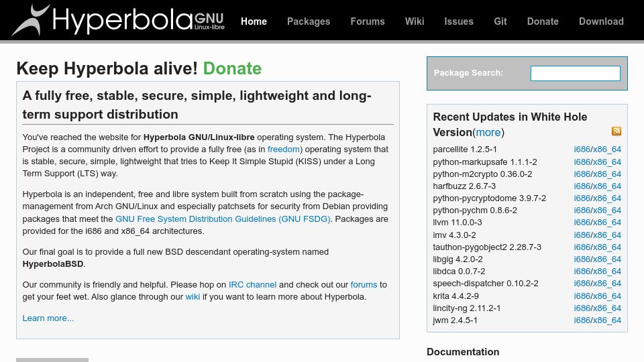
Task: Visit the forums link in paragraph
Action: (x=364, y=284)
